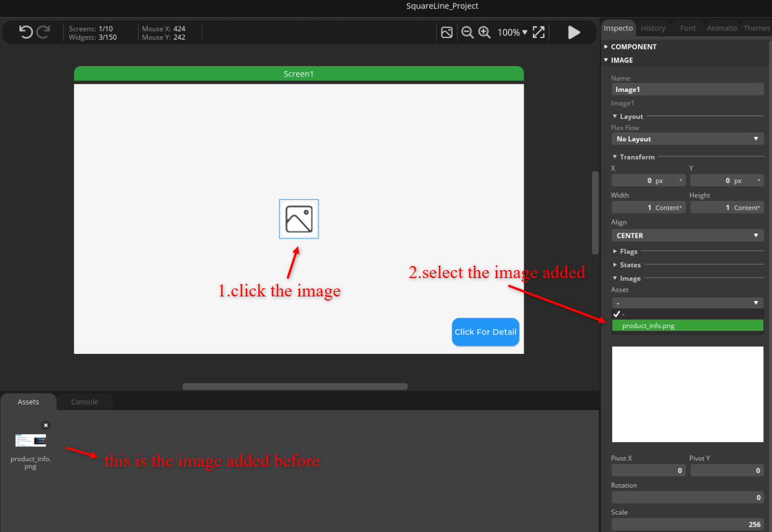
Task: Open the Align CENTER dropdown
Action: click(687, 236)
